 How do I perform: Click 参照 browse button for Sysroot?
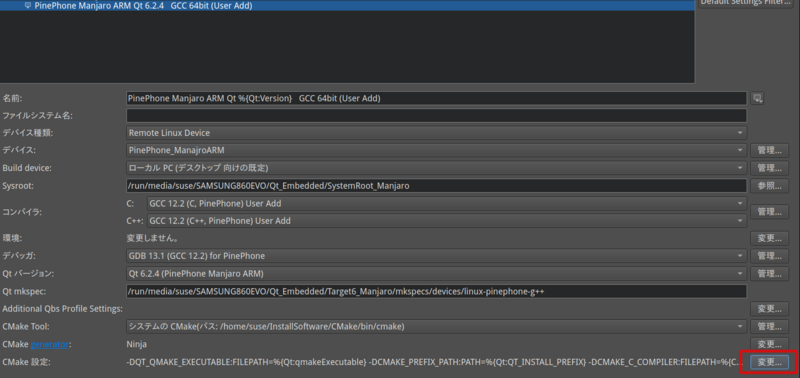tap(769, 186)
